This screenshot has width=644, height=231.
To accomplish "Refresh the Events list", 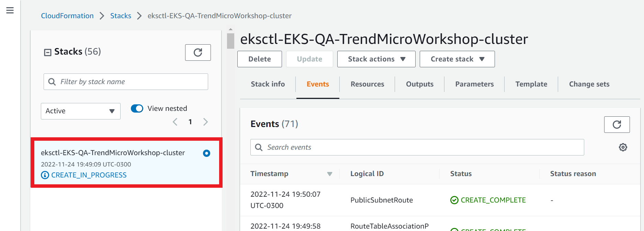I will [x=617, y=125].
